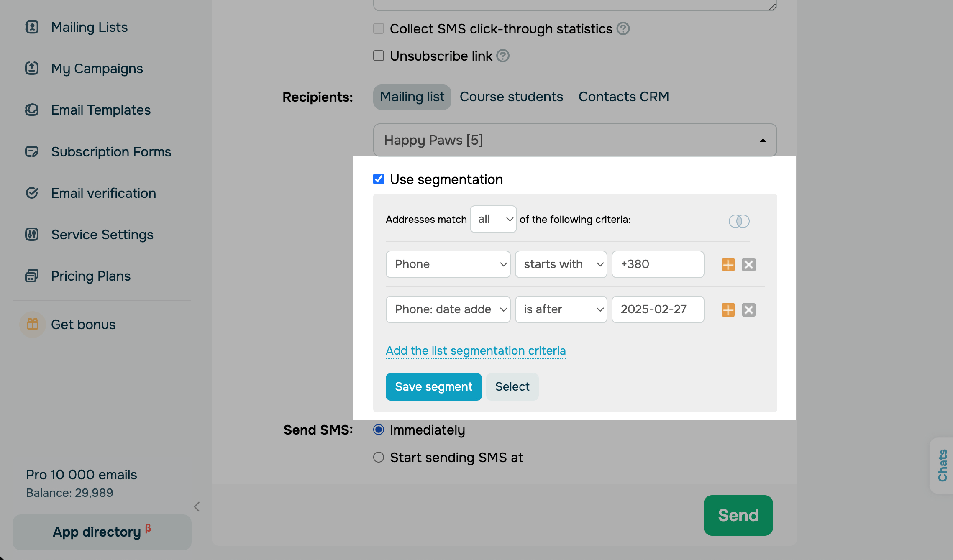Open the starts with condition dropdown
Viewport: 953px width, 560px height.
(561, 264)
